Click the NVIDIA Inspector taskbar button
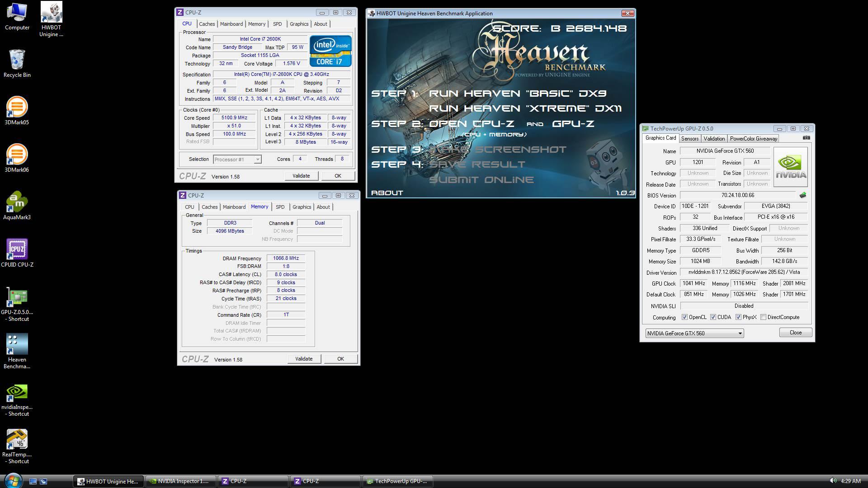Image resolution: width=868 pixels, height=488 pixels. [x=181, y=481]
